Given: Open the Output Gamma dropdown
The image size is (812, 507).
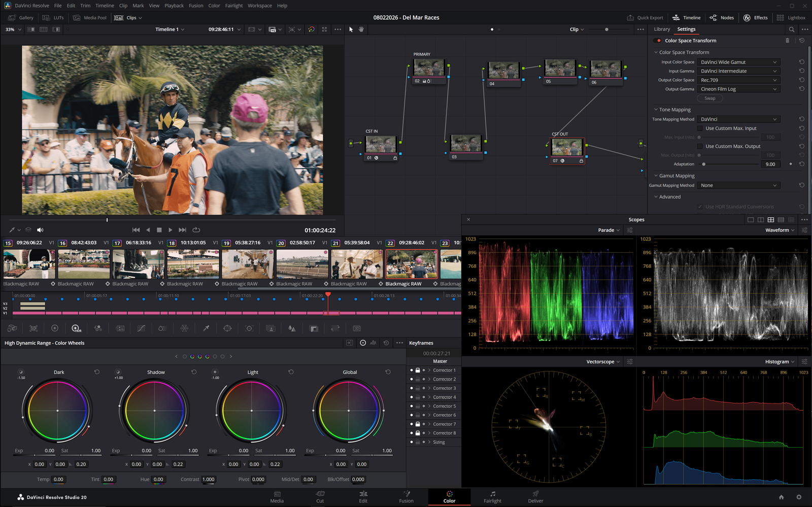Looking at the screenshot, I should (738, 89).
